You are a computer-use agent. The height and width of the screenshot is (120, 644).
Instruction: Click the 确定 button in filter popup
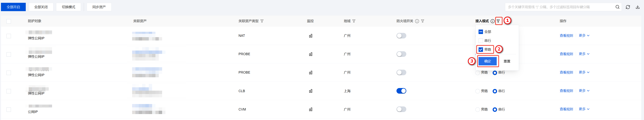tap(487, 61)
